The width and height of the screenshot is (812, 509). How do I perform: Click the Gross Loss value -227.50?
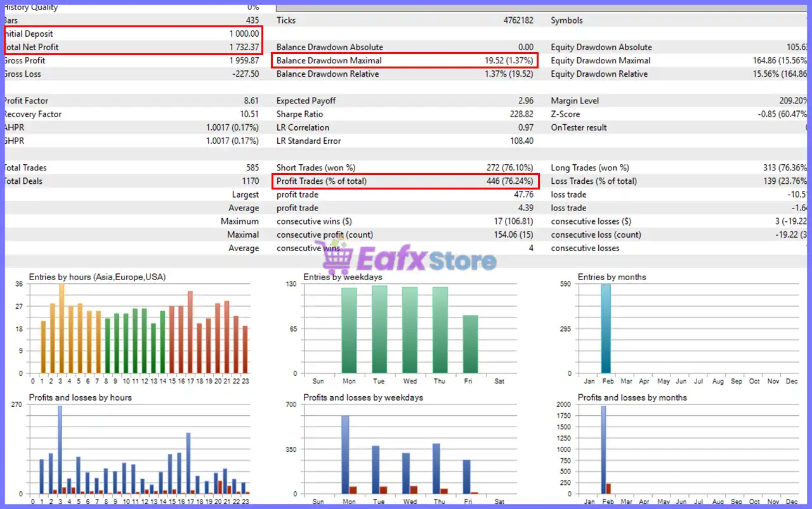(246, 74)
